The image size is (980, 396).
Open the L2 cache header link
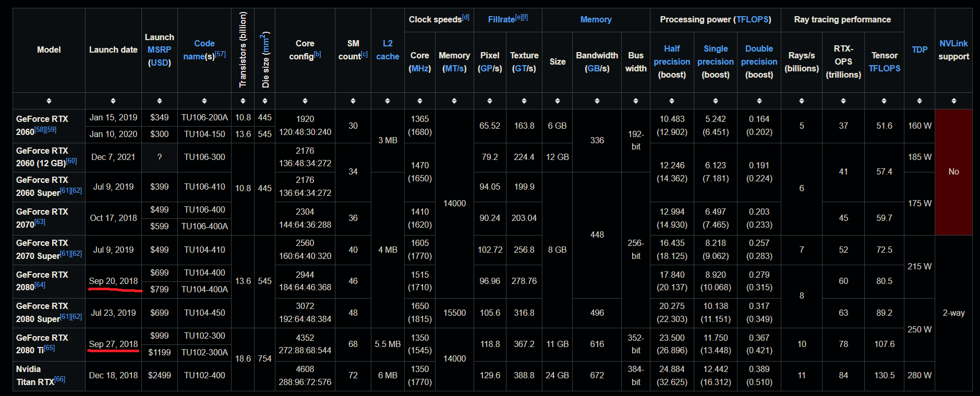tap(388, 50)
